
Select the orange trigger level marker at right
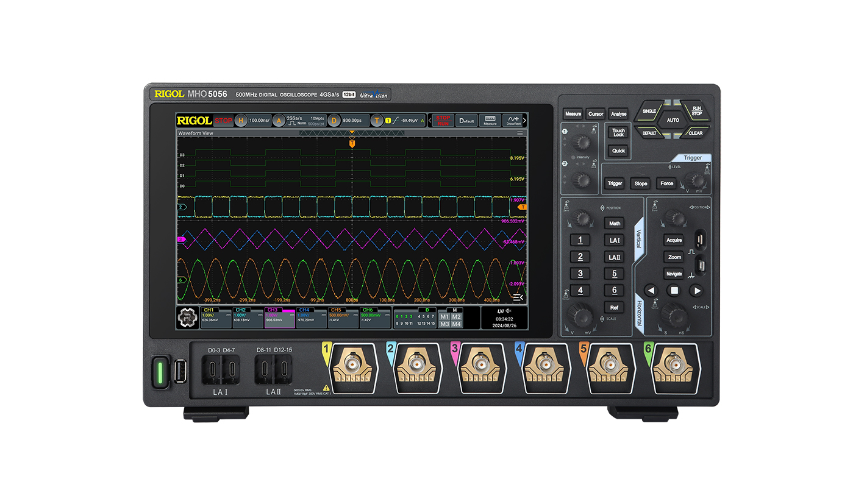522,207
